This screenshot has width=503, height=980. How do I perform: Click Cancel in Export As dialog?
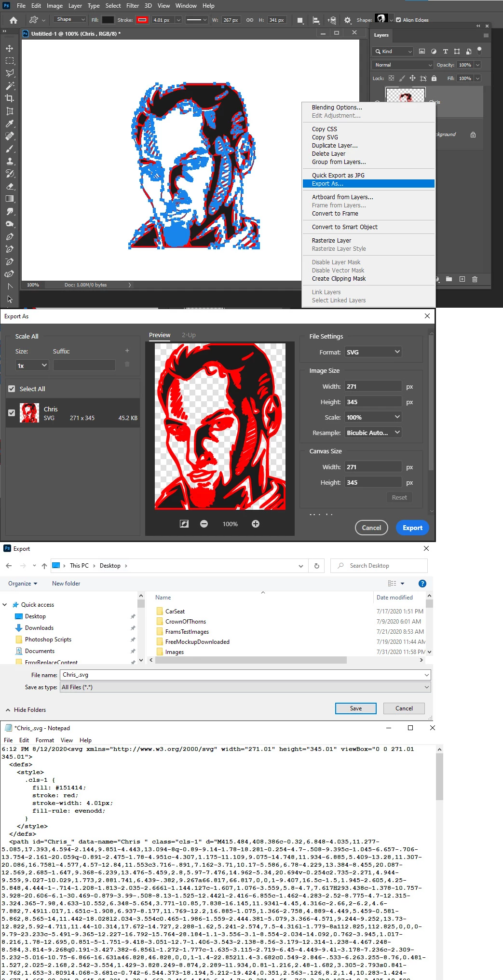pos(371,528)
